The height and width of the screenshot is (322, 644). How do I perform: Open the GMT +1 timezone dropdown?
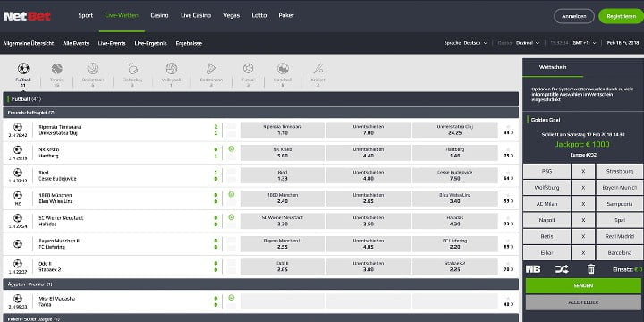coord(573,43)
